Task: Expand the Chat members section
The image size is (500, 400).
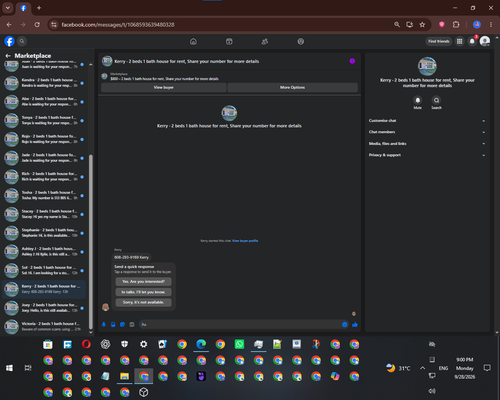Action: [x=427, y=132]
